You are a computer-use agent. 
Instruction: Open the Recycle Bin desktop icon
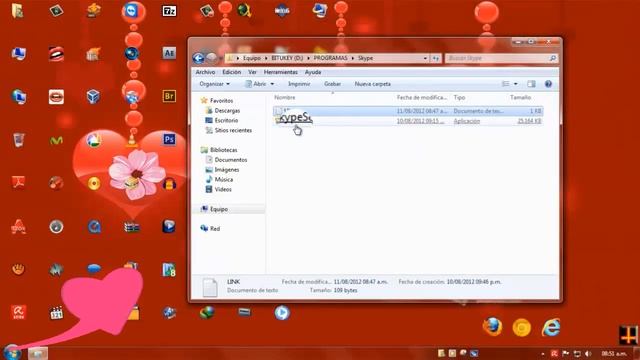coord(18,140)
